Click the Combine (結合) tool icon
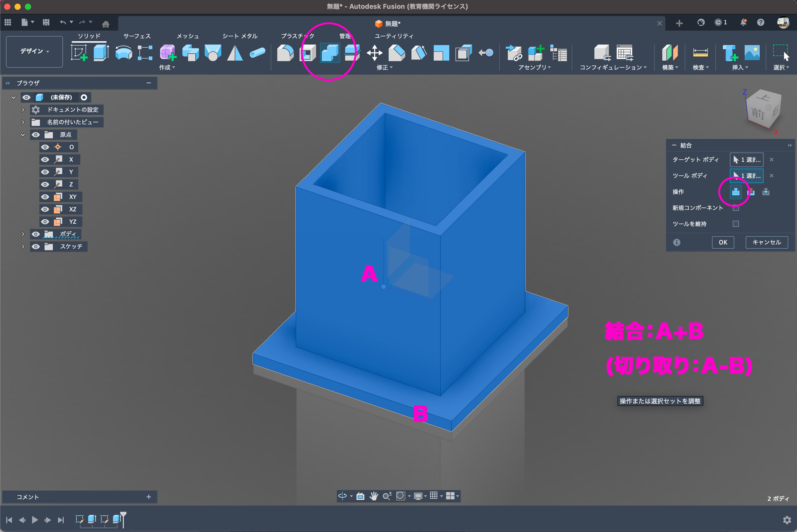The width and height of the screenshot is (797, 532). point(330,53)
